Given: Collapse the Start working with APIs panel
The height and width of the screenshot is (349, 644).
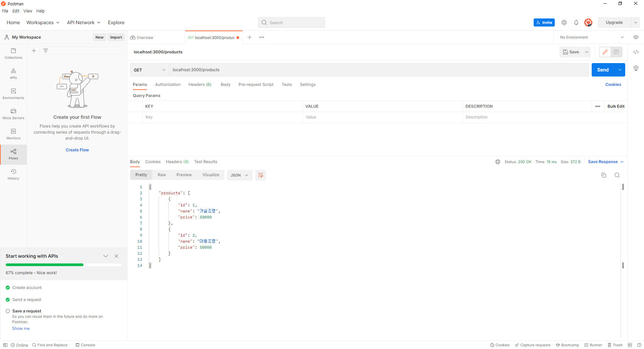Looking at the screenshot, I should [106, 256].
